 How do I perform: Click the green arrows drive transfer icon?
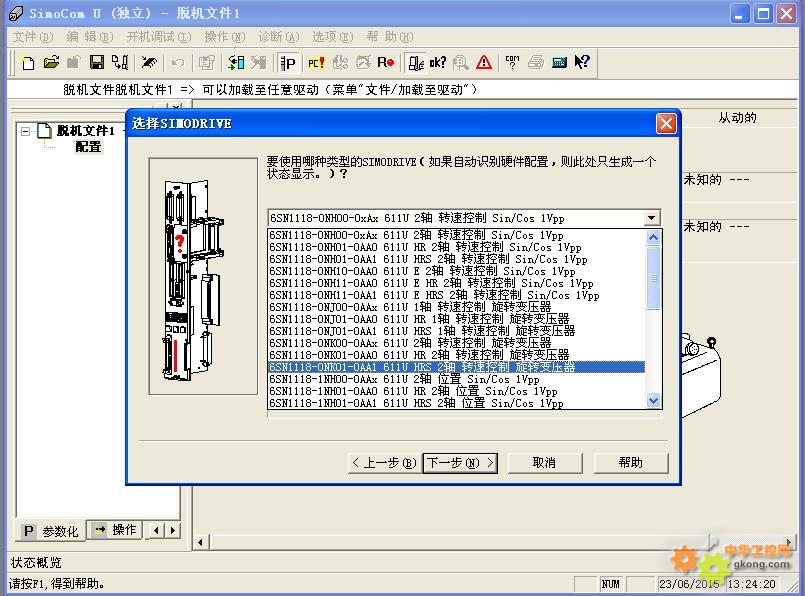click(x=236, y=63)
